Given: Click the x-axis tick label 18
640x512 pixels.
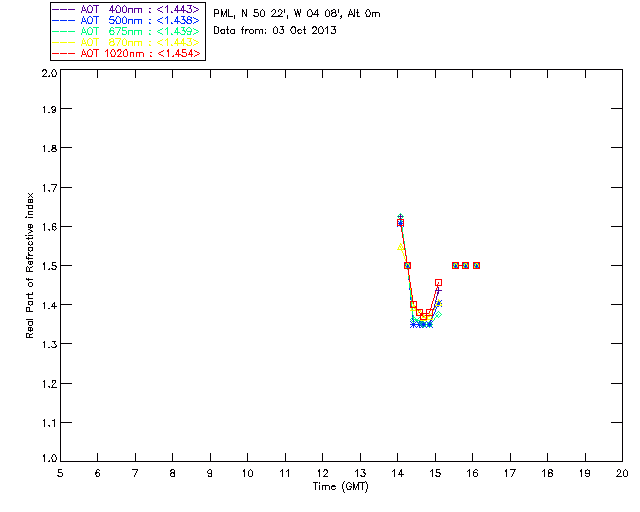Looking at the screenshot, I should coord(547,473).
